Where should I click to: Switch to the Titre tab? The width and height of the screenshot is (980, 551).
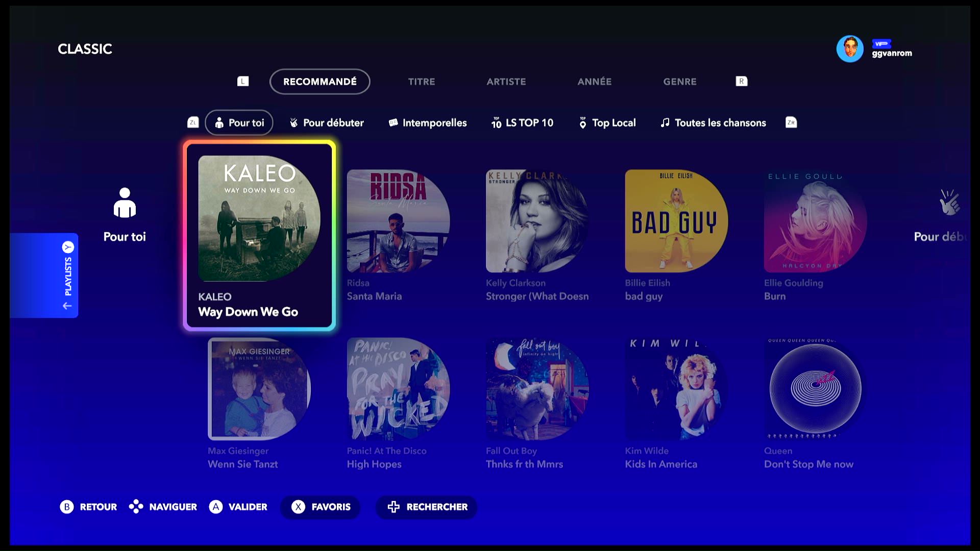coord(422,82)
